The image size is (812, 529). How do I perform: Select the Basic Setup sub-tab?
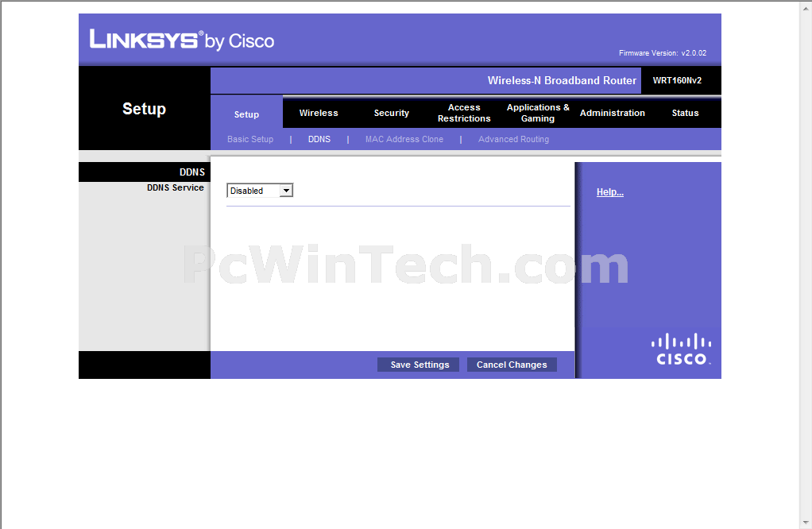[x=250, y=139]
